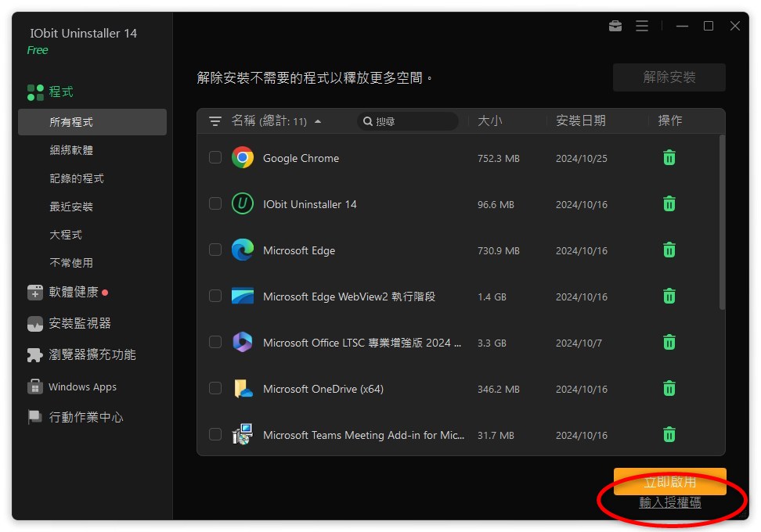Click the trash icon for IObit Uninstaller 14
761x532 pixels.
coord(669,203)
